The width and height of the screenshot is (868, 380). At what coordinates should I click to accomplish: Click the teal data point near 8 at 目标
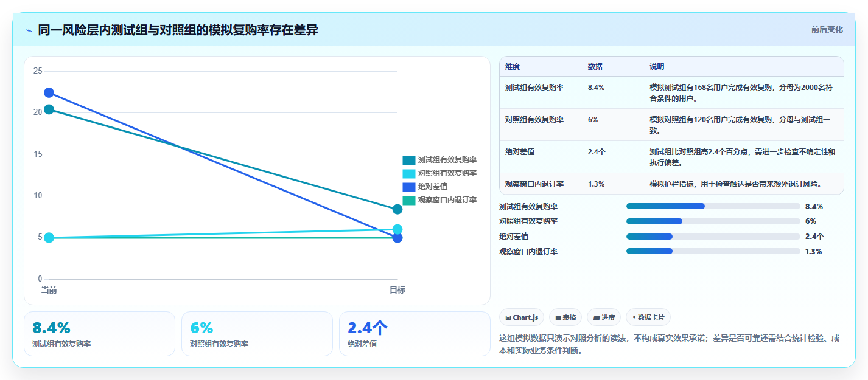coord(397,209)
